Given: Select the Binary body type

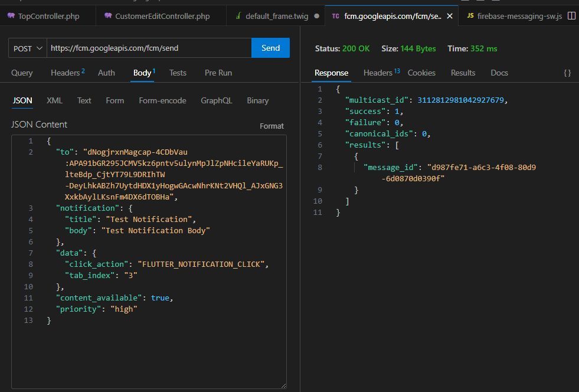Looking at the screenshot, I should 258,100.
